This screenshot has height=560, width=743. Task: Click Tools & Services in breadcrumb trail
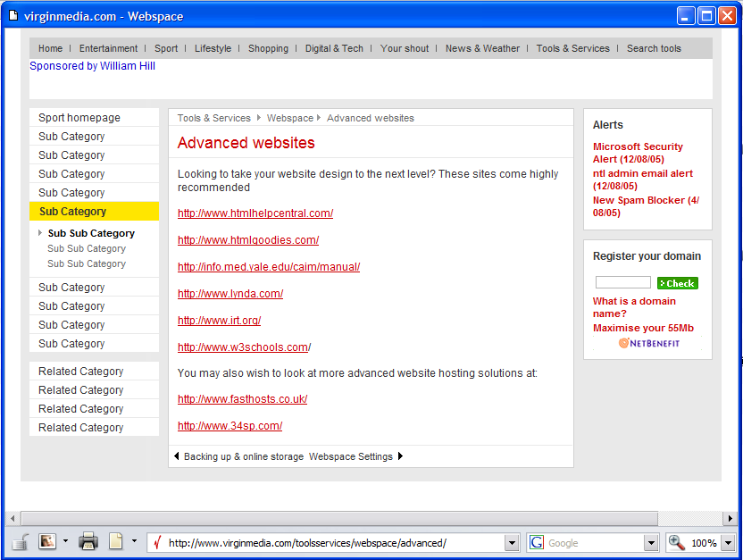pyautogui.click(x=213, y=118)
